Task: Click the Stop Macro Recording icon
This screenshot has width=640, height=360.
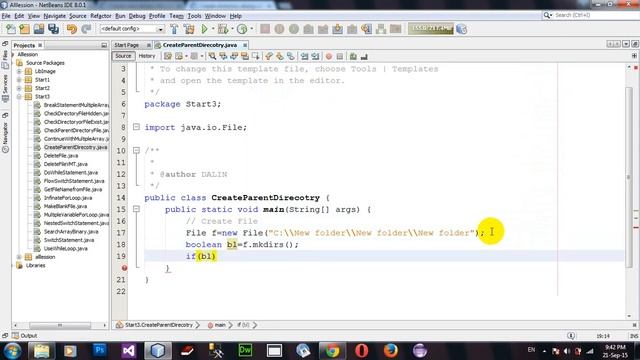Action: 340,56
